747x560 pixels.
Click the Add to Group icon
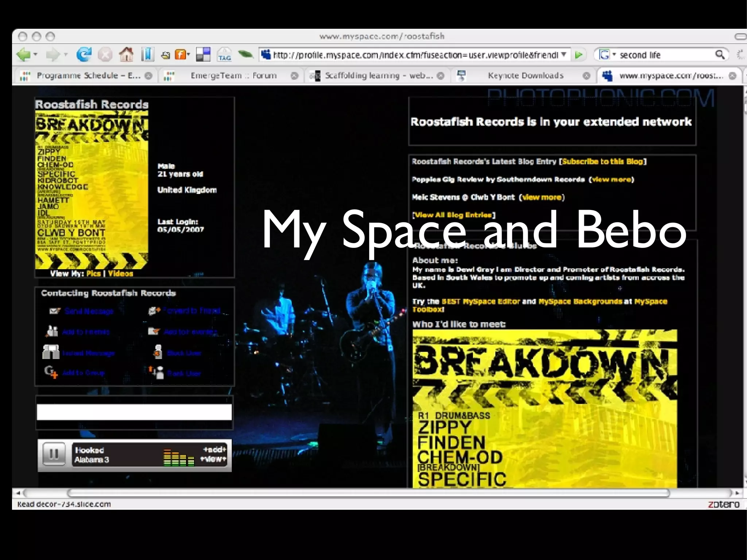(x=51, y=372)
